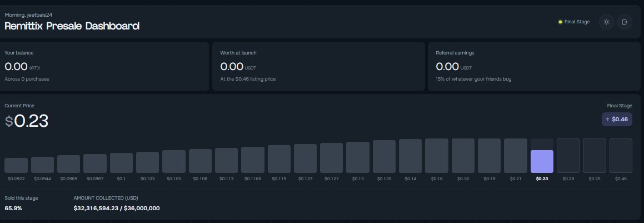
Task: Click the $0.16 stage price label
Action: coord(437,179)
